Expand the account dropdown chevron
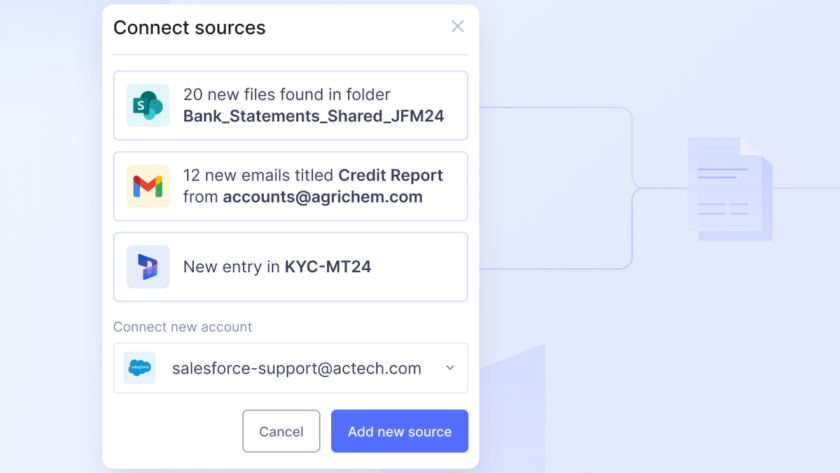 pyautogui.click(x=450, y=368)
